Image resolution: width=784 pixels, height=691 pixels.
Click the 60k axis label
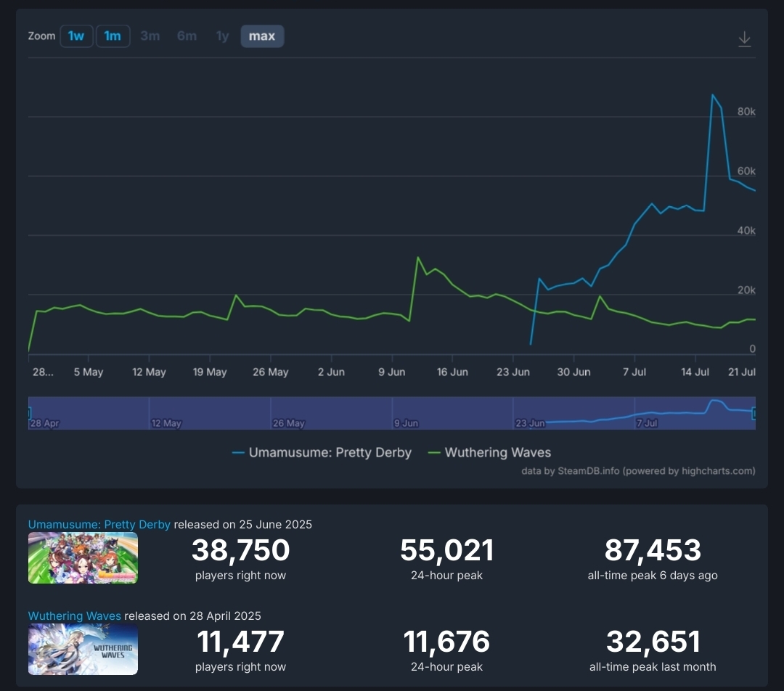[x=746, y=171]
